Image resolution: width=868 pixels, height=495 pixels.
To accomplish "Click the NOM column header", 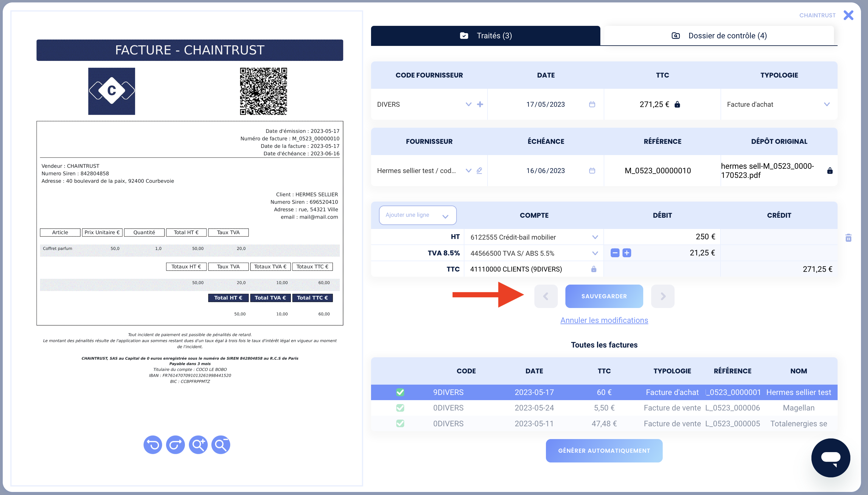I will tap(798, 371).
